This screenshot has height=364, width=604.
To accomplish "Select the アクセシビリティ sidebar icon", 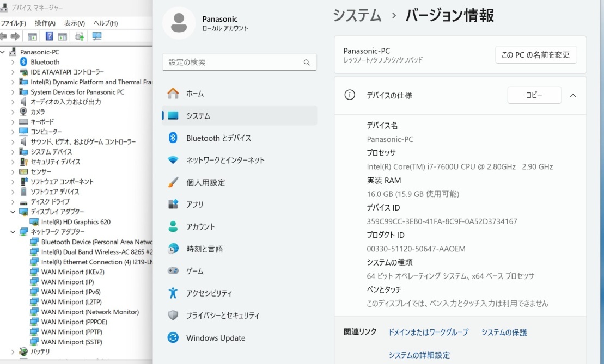I will click(173, 293).
